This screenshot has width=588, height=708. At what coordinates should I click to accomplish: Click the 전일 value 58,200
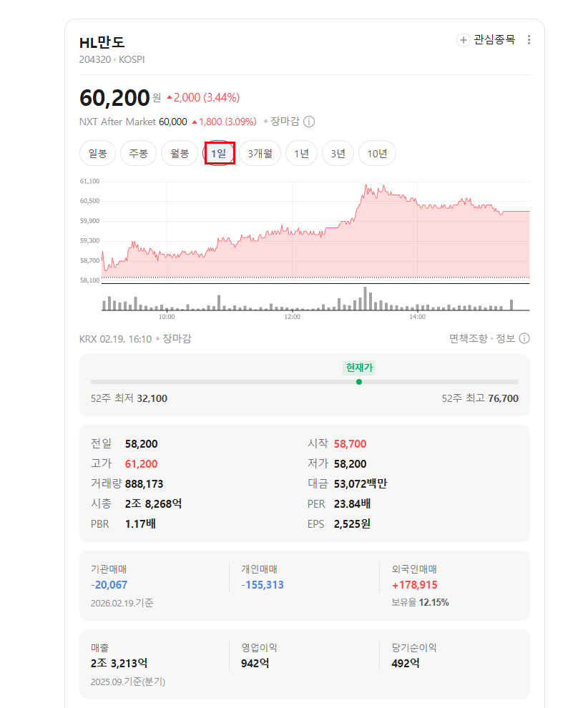[x=142, y=444]
